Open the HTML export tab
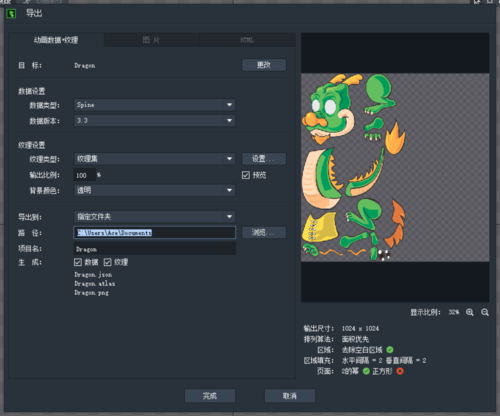The image size is (500, 416). click(247, 40)
